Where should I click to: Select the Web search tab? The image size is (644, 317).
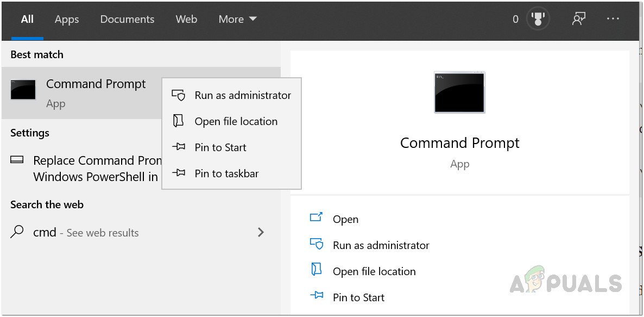tap(186, 19)
